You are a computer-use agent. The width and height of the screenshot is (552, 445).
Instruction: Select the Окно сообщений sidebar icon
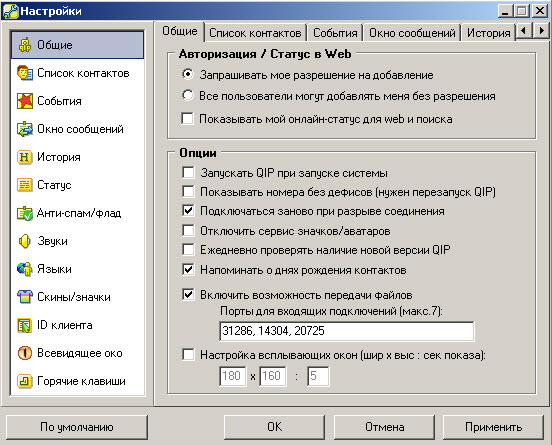pyautogui.click(x=25, y=129)
